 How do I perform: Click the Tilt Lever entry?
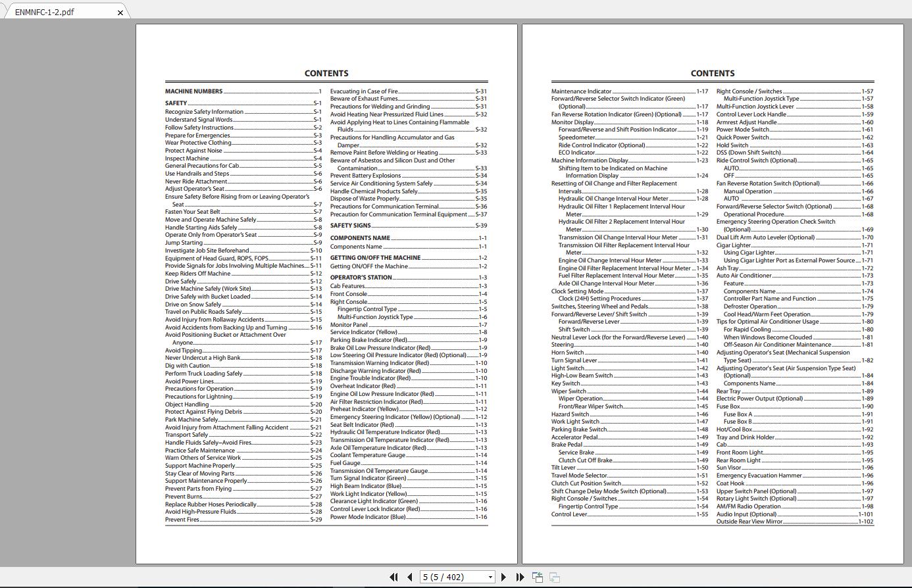pos(630,468)
